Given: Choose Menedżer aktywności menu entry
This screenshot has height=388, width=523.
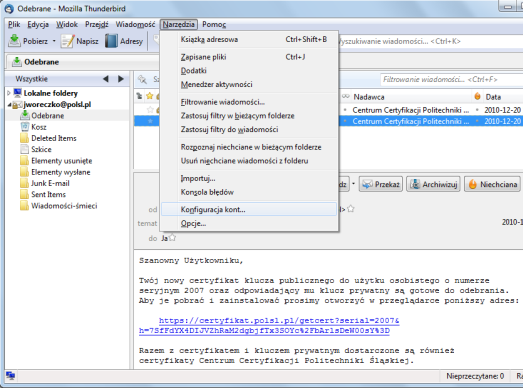Looking at the screenshot, I should tap(249, 84).
